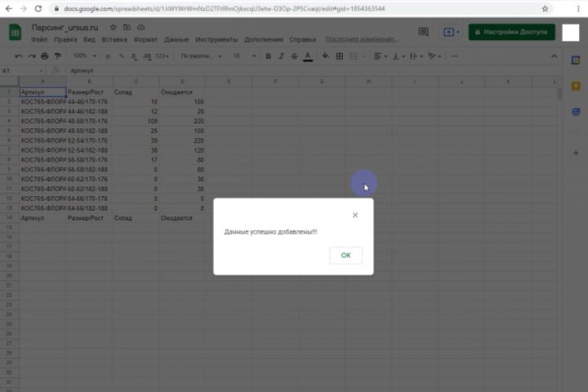Image resolution: width=588 pixels, height=392 pixels.
Task: Toggle bold formatting
Action: [x=268, y=56]
